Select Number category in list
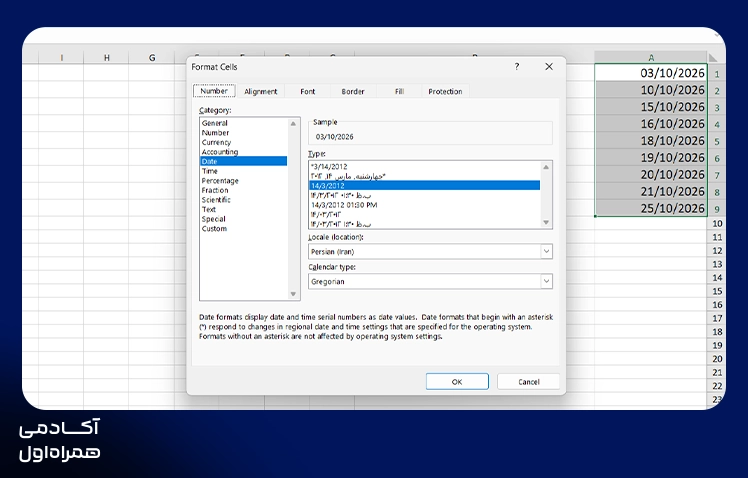This screenshot has height=478, width=748. tap(243, 133)
